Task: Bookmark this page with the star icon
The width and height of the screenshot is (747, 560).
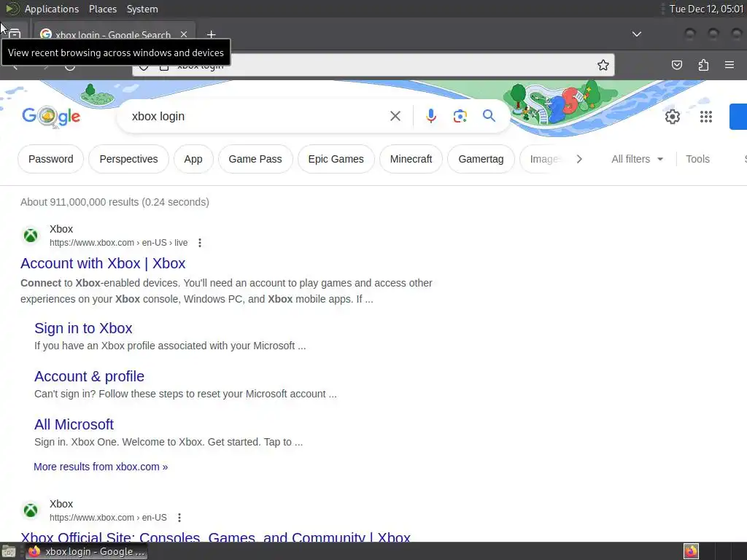Action: pyautogui.click(x=603, y=65)
